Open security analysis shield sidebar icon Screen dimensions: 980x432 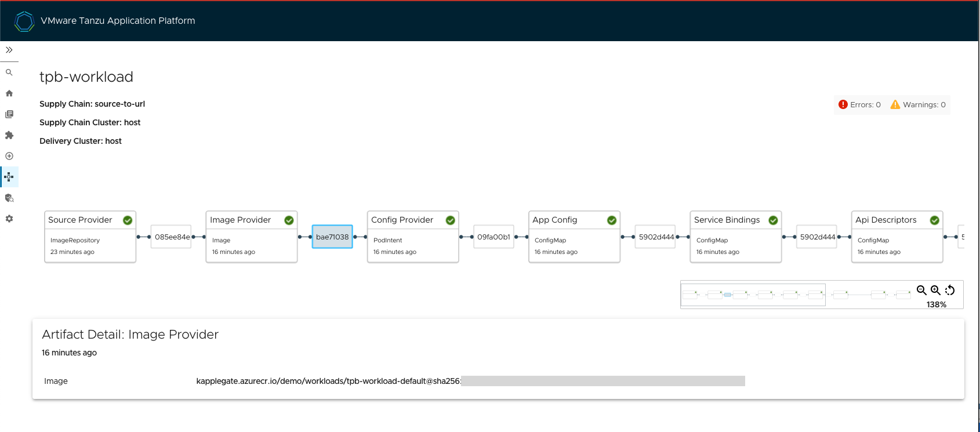(9, 198)
